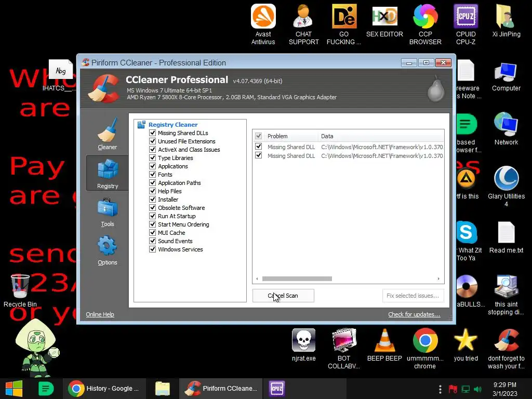Viewport: 532px width, 399px height.
Task: Toggle the Type Libraries checkbox
Action: click(153, 158)
